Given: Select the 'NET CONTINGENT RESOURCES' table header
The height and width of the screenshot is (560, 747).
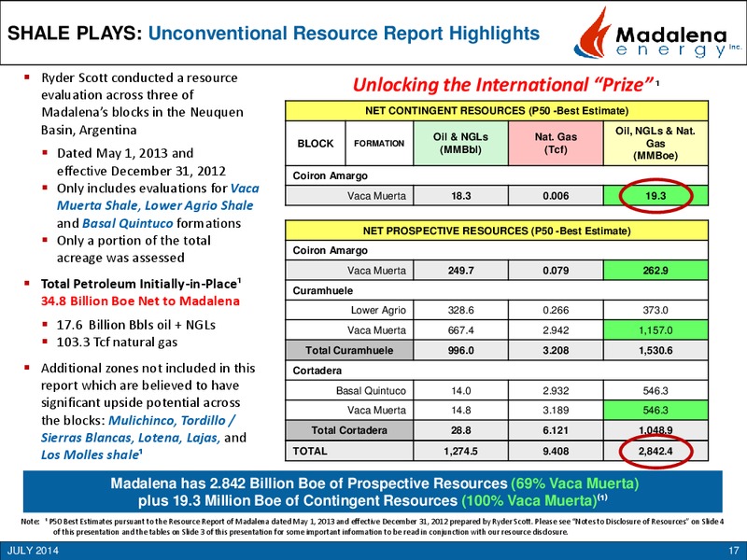Looking at the screenshot, I should (497, 111).
